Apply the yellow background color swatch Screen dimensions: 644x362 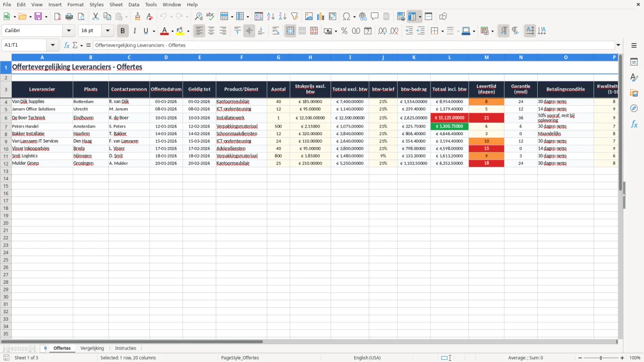pyautogui.click(x=180, y=31)
